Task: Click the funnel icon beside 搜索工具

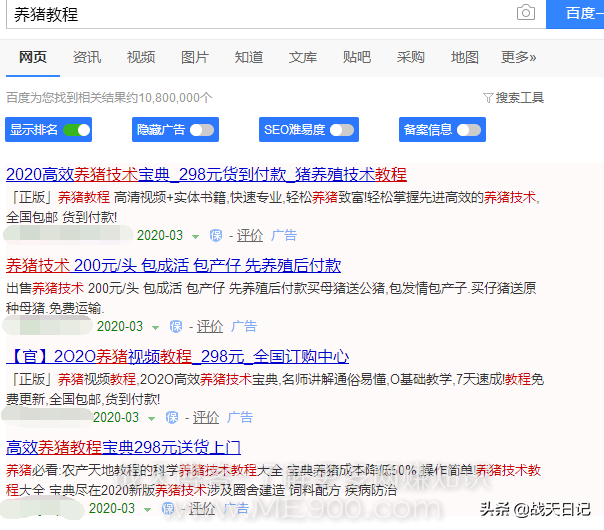Action: [488, 98]
